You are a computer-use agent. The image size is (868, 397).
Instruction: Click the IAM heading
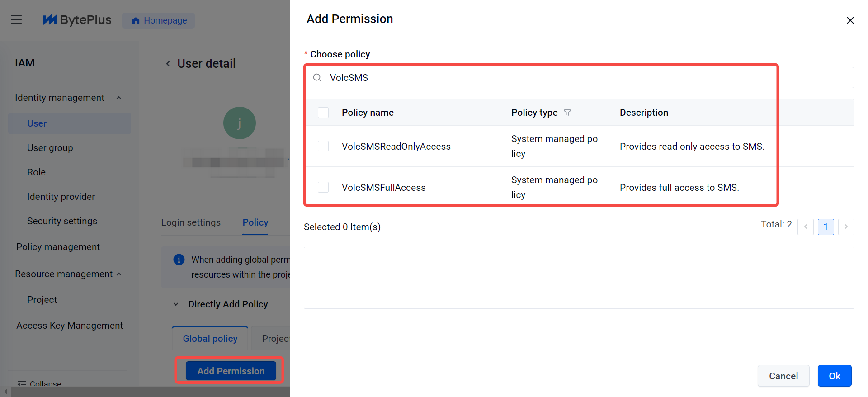(x=25, y=63)
